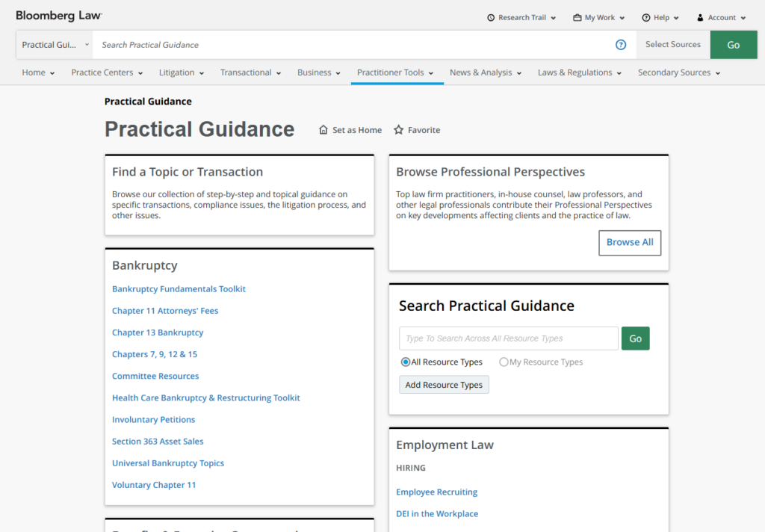Screen dimensions: 765x532
Task: Select the All Resource Types radio button
Action: (x=406, y=362)
